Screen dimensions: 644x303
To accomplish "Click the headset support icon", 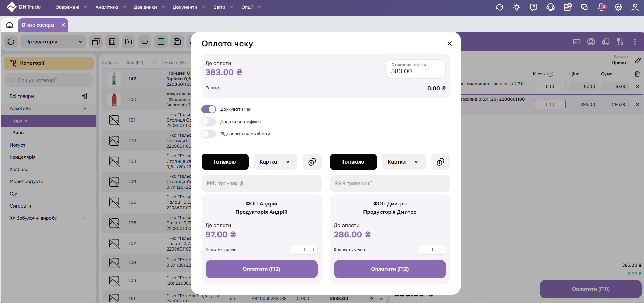I will [550, 7].
